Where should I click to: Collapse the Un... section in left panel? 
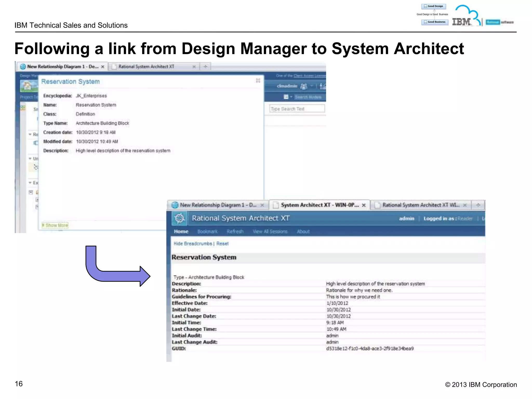click(30, 158)
